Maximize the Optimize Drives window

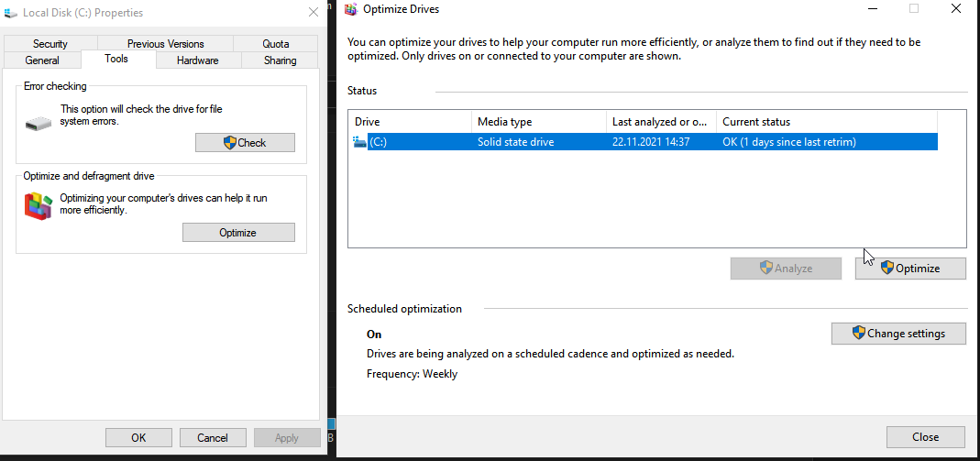914,9
